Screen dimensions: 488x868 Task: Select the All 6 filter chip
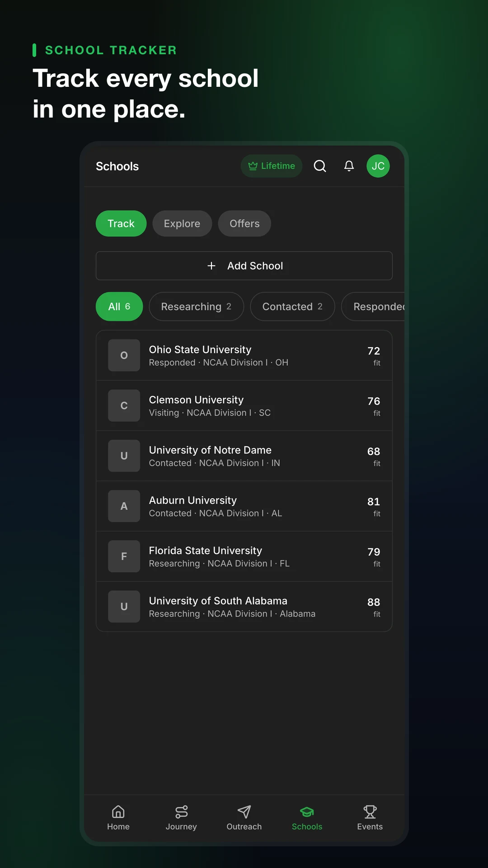coord(119,307)
